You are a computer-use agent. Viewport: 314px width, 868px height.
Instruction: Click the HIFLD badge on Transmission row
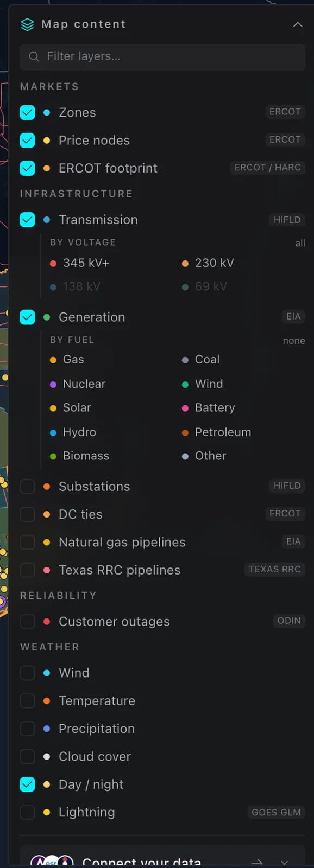click(x=287, y=220)
